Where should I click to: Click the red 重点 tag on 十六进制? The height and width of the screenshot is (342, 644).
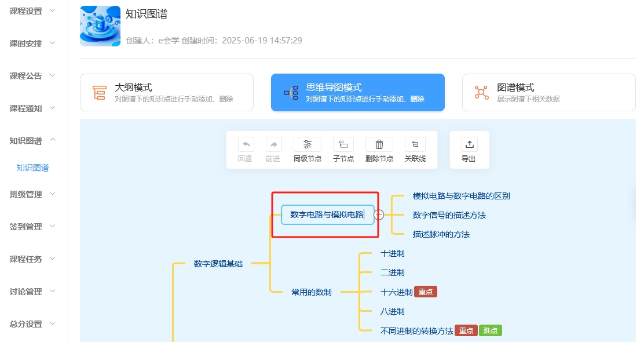pyautogui.click(x=426, y=292)
